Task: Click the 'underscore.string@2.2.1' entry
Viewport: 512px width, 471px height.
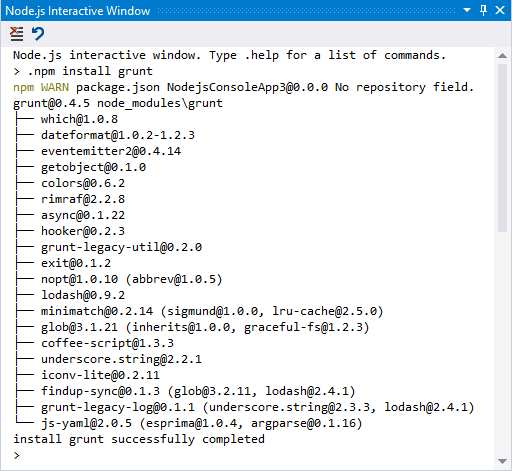Action: coord(121,359)
